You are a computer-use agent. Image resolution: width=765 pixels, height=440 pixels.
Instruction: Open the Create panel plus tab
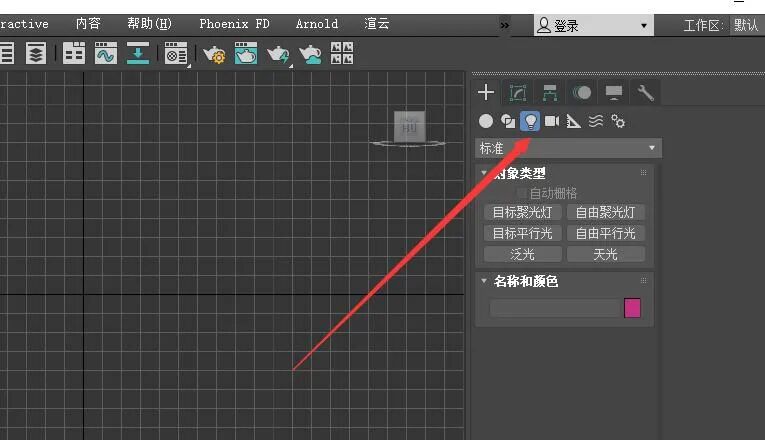tap(486, 92)
